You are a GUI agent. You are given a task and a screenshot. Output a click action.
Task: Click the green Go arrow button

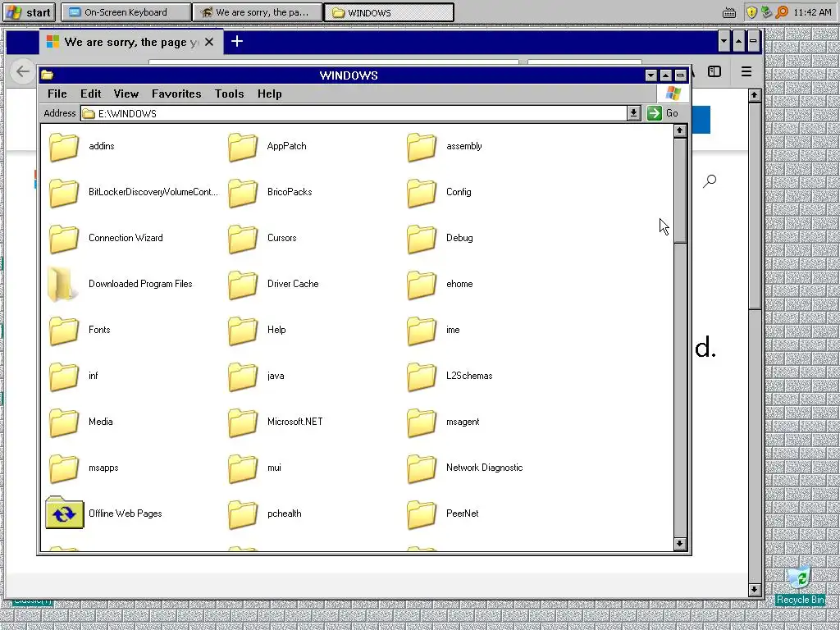click(654, 113)
